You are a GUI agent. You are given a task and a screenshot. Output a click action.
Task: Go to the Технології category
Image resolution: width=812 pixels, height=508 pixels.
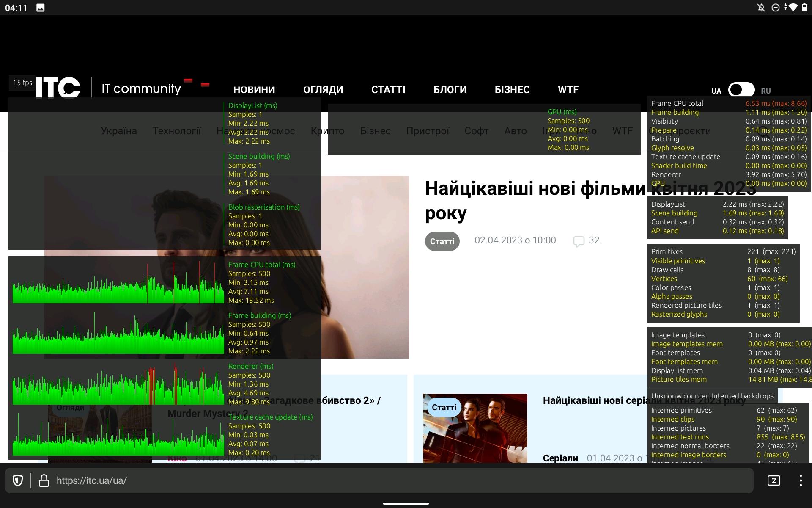(x=176, y=131)
